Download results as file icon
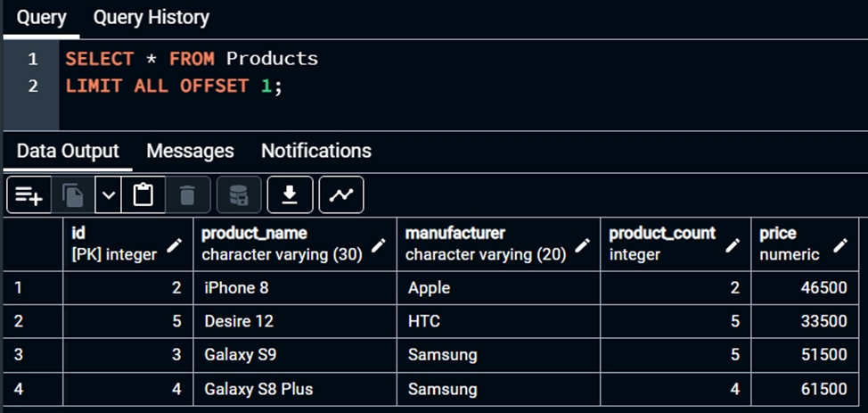This screenshot has width=868, height=413. (x=290, y=195)
